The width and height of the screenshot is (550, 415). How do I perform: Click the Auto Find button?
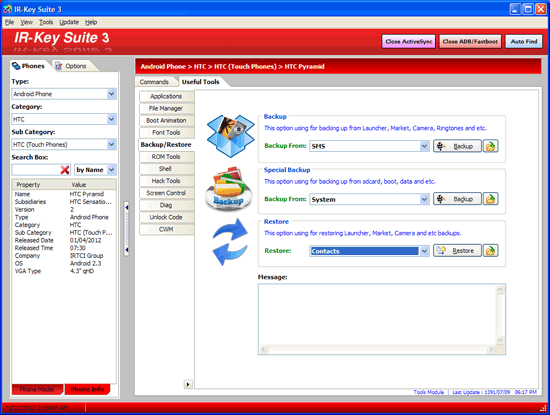click(x=524, y=41)
